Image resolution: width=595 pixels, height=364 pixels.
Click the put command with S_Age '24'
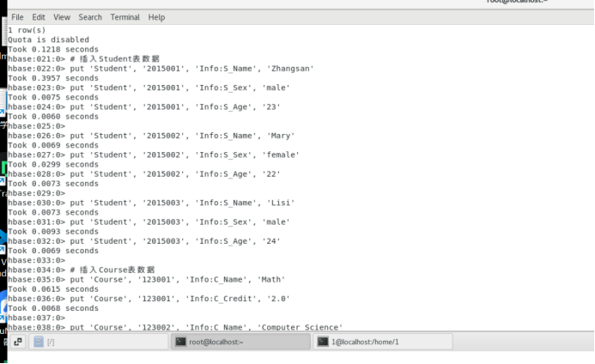click(x=144, y=241)
